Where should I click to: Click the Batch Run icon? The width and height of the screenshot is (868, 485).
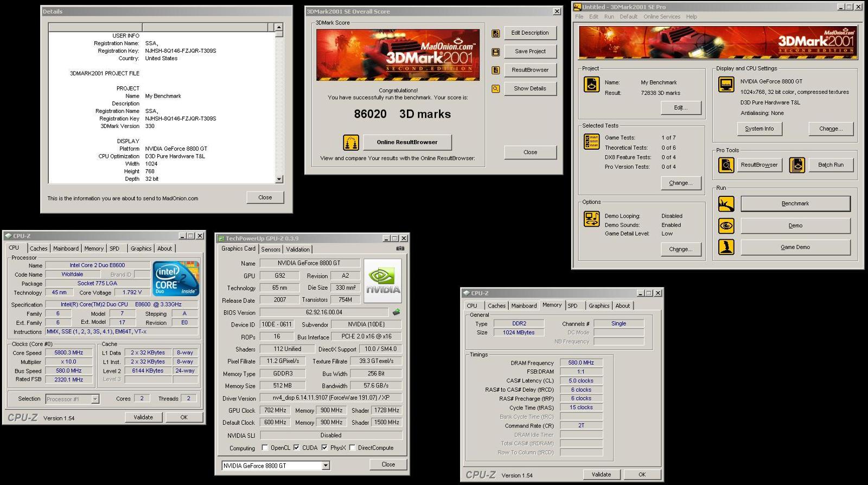797,165
